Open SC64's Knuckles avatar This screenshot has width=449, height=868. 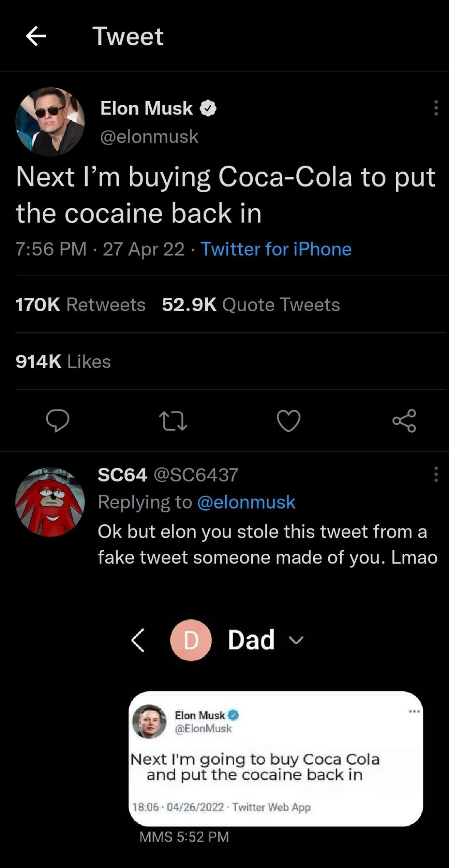[50, 502]
